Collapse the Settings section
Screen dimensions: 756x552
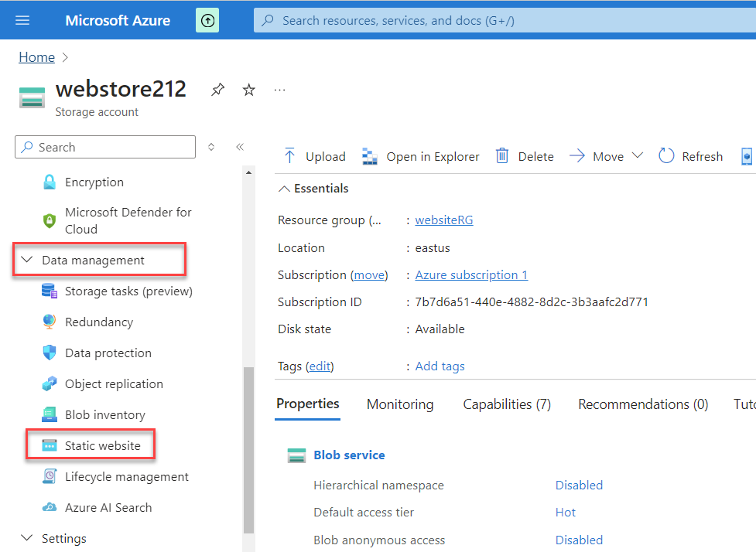coord(26,539)
